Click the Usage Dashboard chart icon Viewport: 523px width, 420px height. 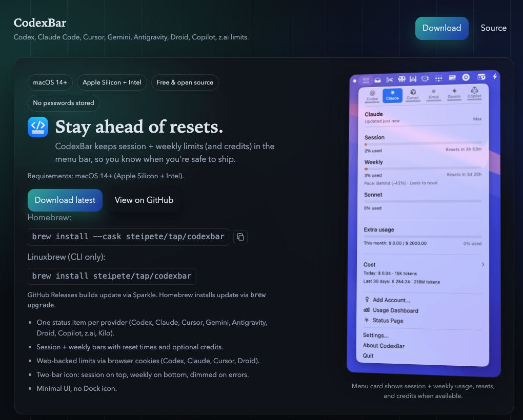pyautogui.click(x=367, y=310)
